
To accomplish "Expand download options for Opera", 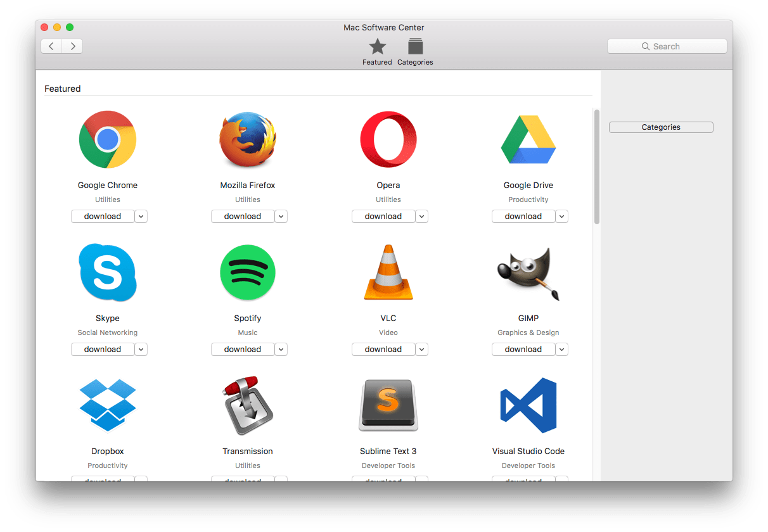I will coord(422,216).
